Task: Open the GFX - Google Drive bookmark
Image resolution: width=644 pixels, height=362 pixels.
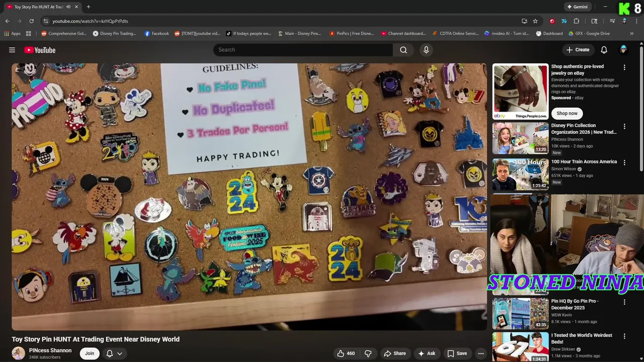Action: [x=589, y=34]
